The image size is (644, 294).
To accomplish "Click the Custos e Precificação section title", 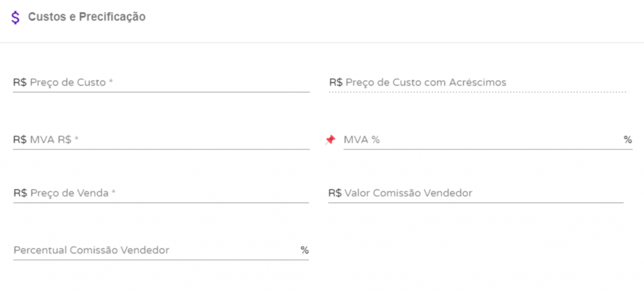I will pyautogui.click(x=87, y=17).
